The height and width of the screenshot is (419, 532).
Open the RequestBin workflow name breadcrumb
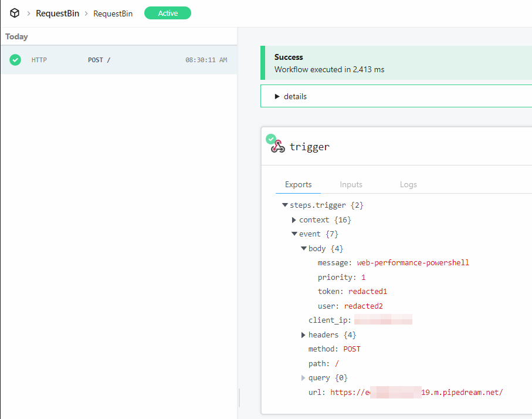113,13
